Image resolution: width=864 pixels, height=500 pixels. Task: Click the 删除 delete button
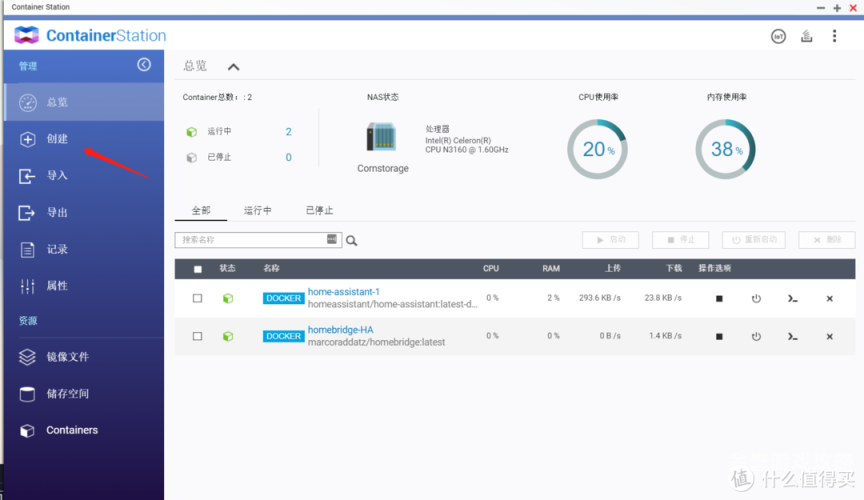point(827,240)
